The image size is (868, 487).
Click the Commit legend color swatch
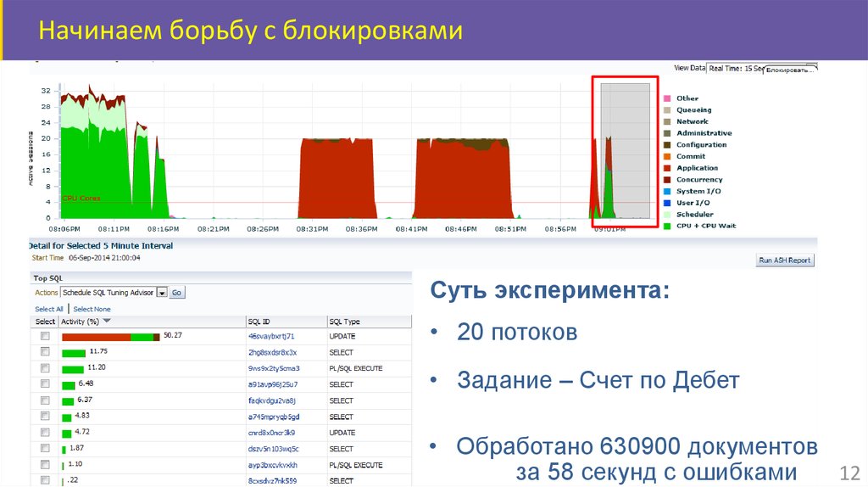667,156
